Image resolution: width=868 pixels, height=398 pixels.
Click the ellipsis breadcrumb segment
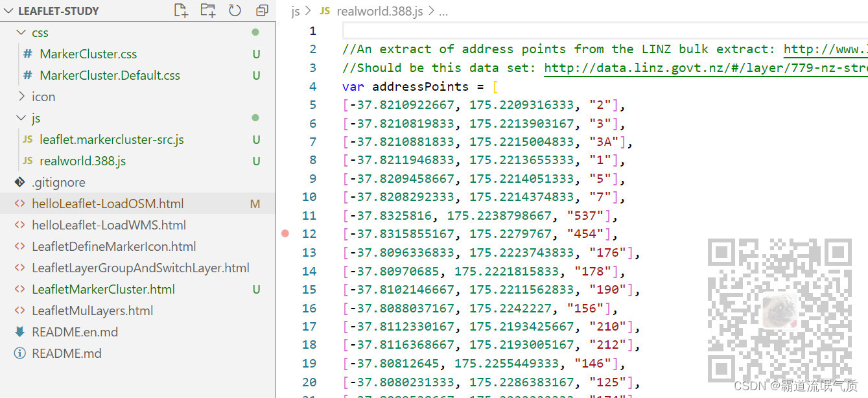[443, 11]
